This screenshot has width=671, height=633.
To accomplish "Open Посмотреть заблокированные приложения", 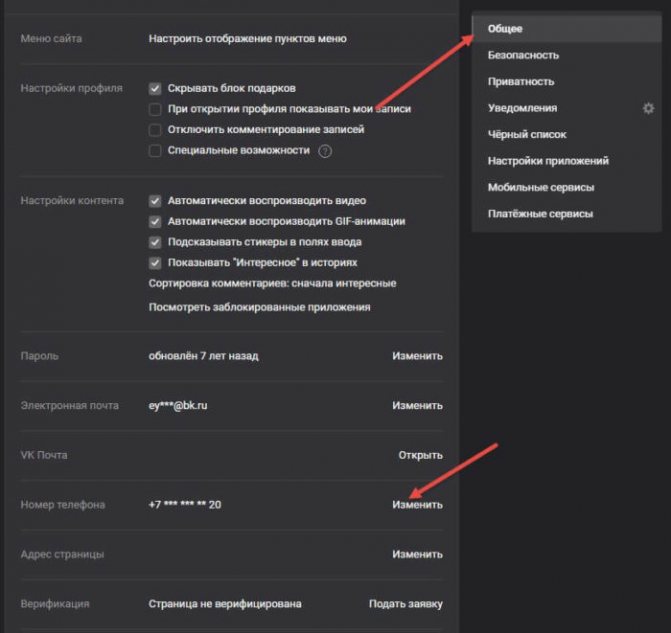I will (259, 307).
